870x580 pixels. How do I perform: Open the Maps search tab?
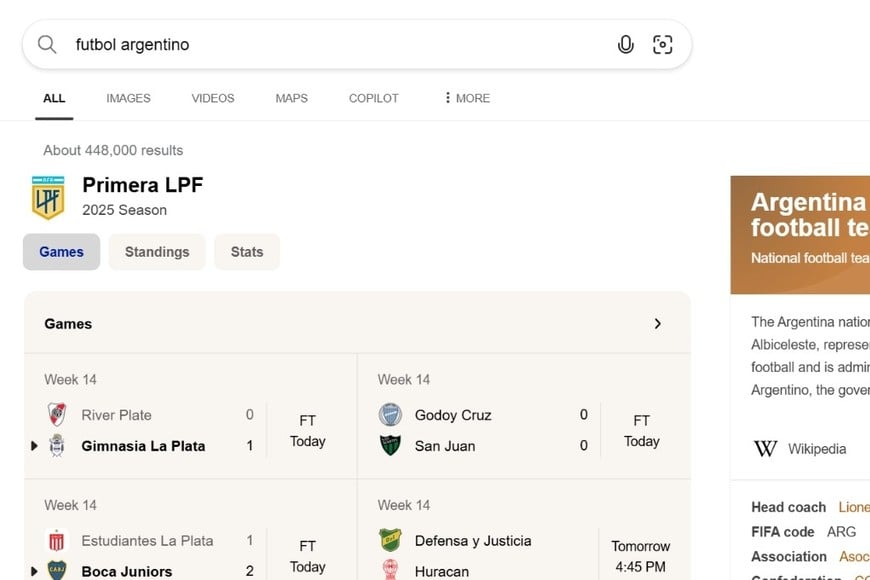pyautogui.click(x=291, y=98)
